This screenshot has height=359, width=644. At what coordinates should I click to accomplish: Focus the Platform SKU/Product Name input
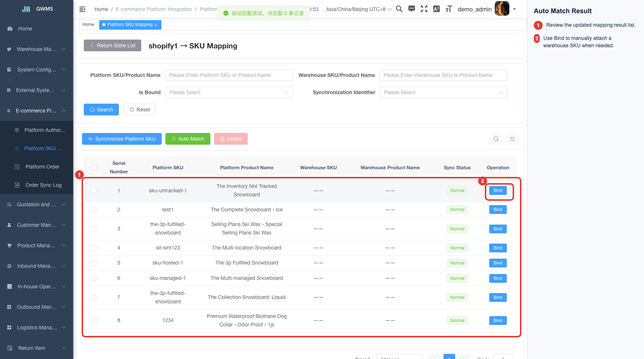pyautogui.click(x=229, y=75)
